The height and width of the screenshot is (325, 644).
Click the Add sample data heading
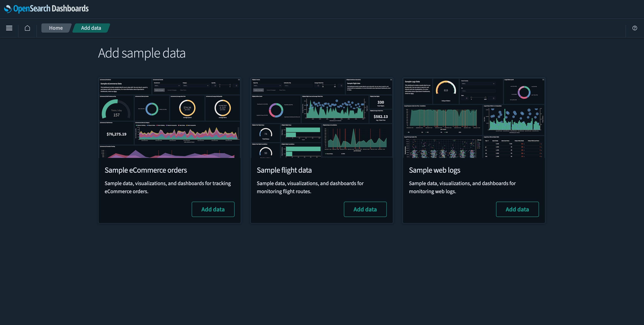click(142, 53)
